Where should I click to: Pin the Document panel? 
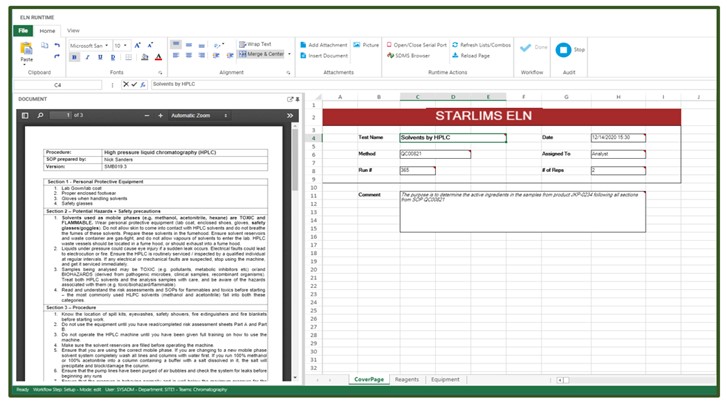coord(297,99)
